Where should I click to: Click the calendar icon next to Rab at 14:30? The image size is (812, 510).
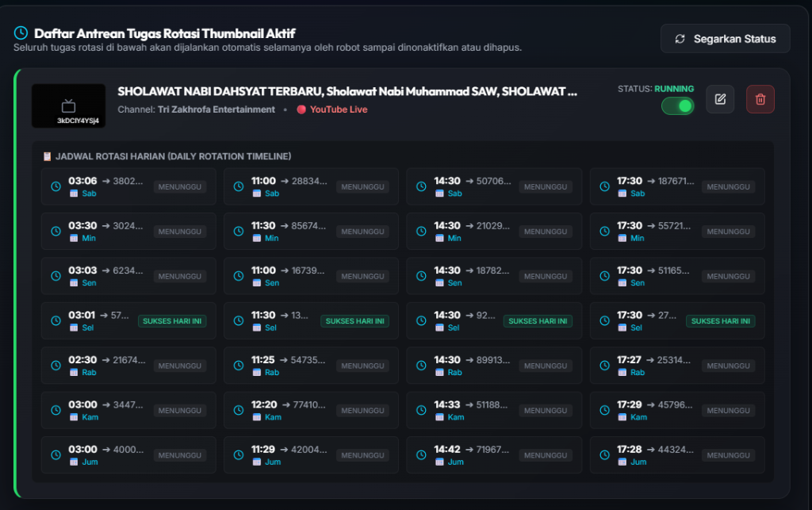click(439, 372)
